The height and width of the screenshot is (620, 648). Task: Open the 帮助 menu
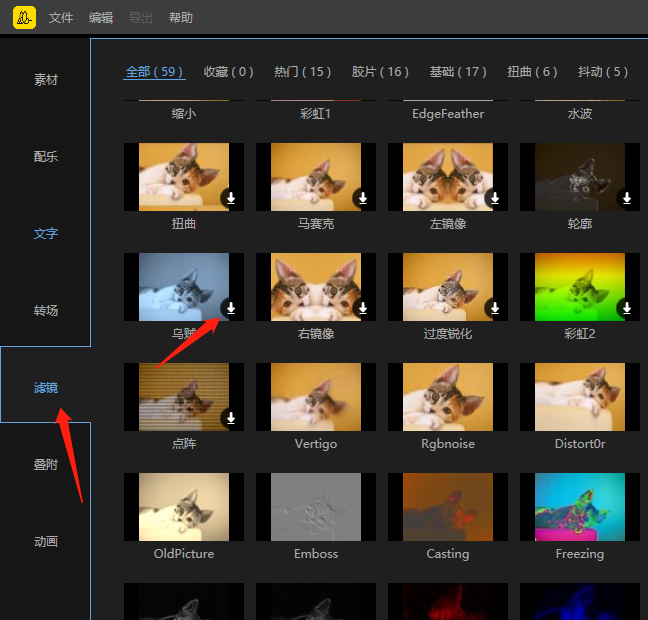[x=181, y=18]
